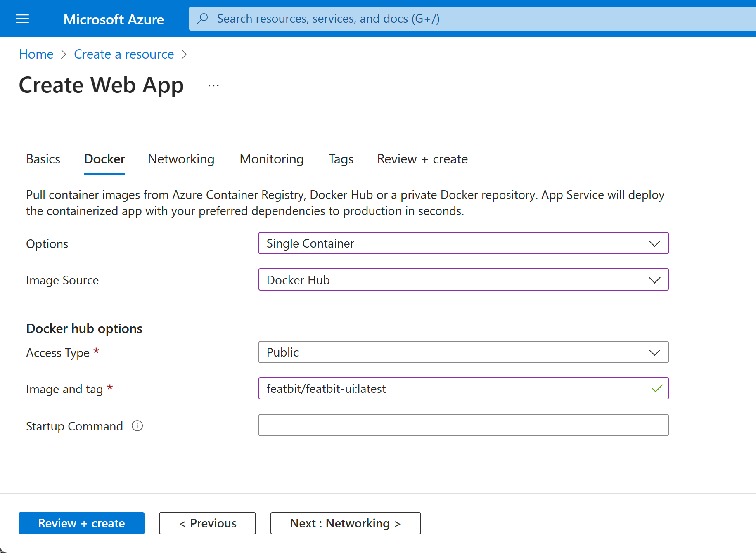Click the blue Review + create button
This screenshot has height=553, width=756.
81,523
